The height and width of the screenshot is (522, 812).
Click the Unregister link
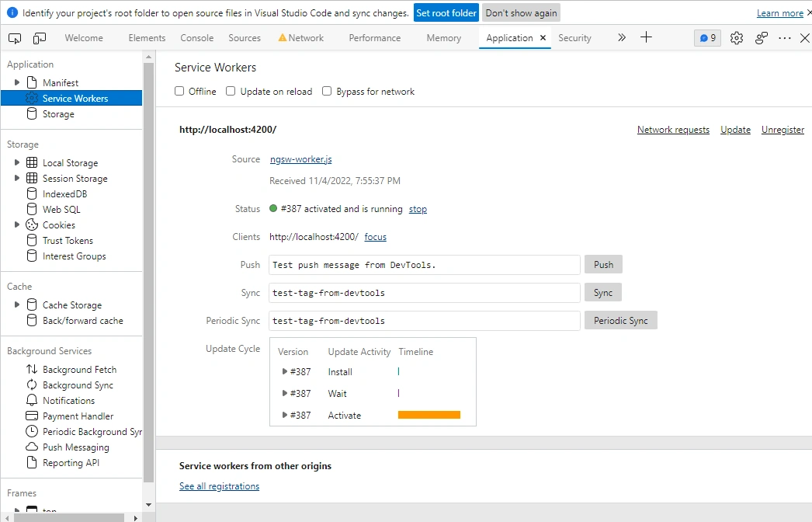pyautogui.click(x=783, y=130)
